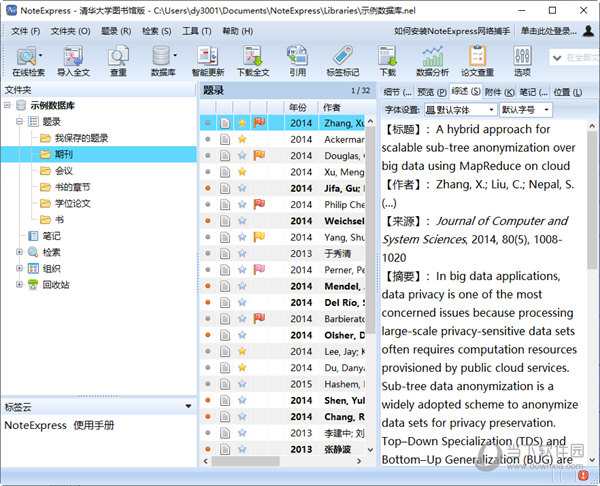
Task: Collapse the 题录 tree node
Action: pyautogui.click(x=19, y=122)
